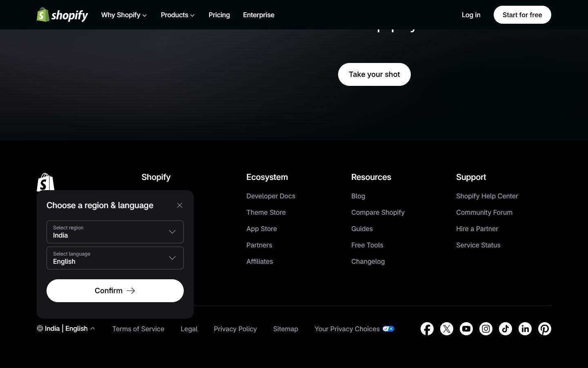Image resolution: width=588 pixels, height=368 pixels.
Task: Open Shopify's Instagram profile
Action: click(x=486, y=329)
